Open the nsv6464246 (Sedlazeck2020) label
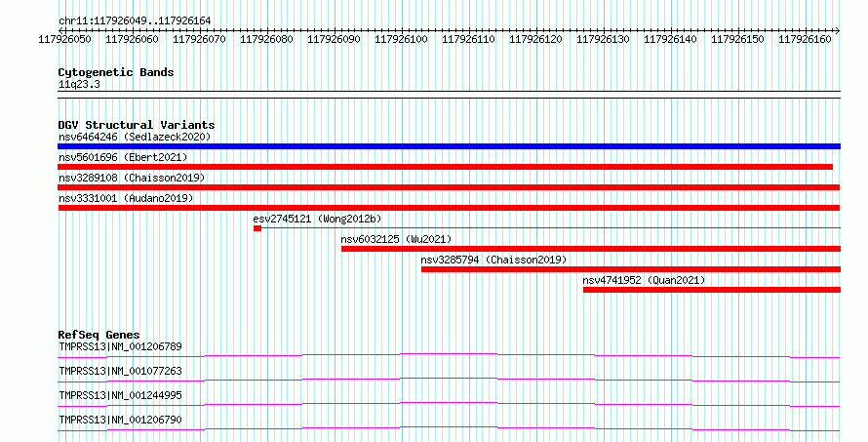Viewport: 868px width, 442px height. tap(135, 137)
